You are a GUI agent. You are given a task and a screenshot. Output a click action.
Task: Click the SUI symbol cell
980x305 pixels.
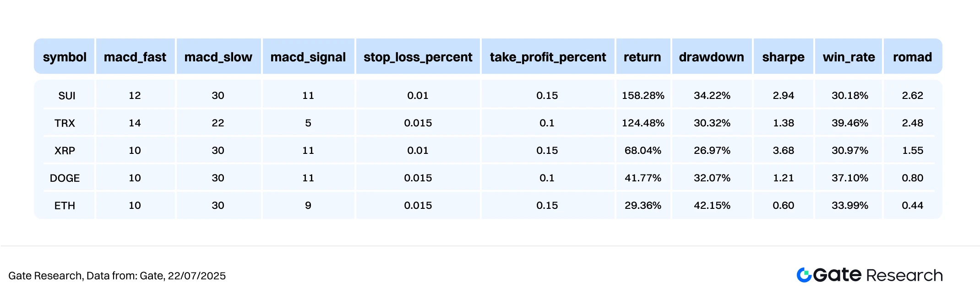click(x=66, y=96)
